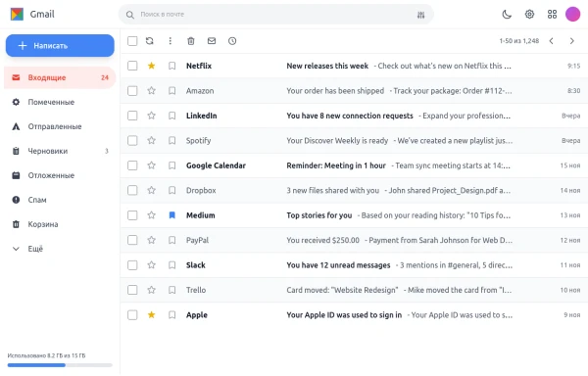Click the Использовано 8.2 ГБ storage text
This screenshot has height=376, width=588.
tap(46, 355)
